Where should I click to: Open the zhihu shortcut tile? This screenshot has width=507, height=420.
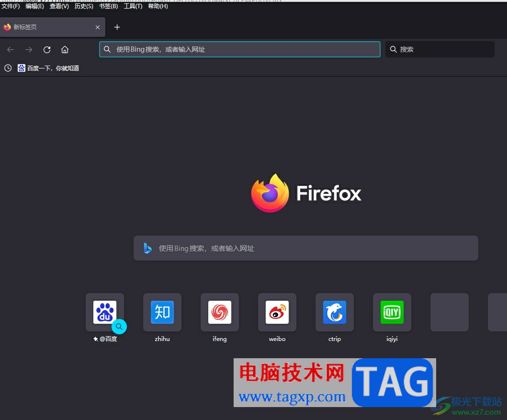coord(162,312)
